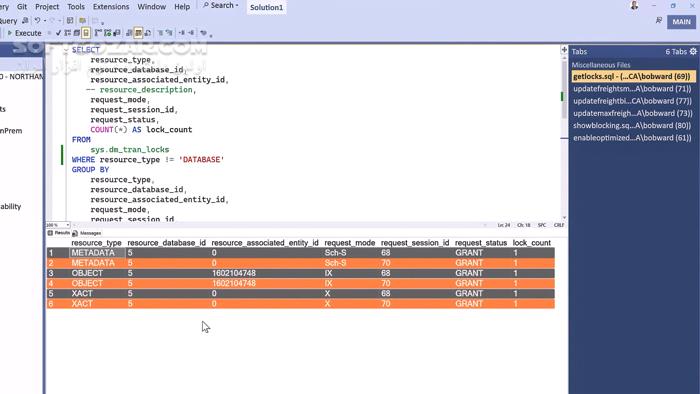Viewport: 700px width, 394px height.
Task: Click the resource_type column header
Action: 96,243
